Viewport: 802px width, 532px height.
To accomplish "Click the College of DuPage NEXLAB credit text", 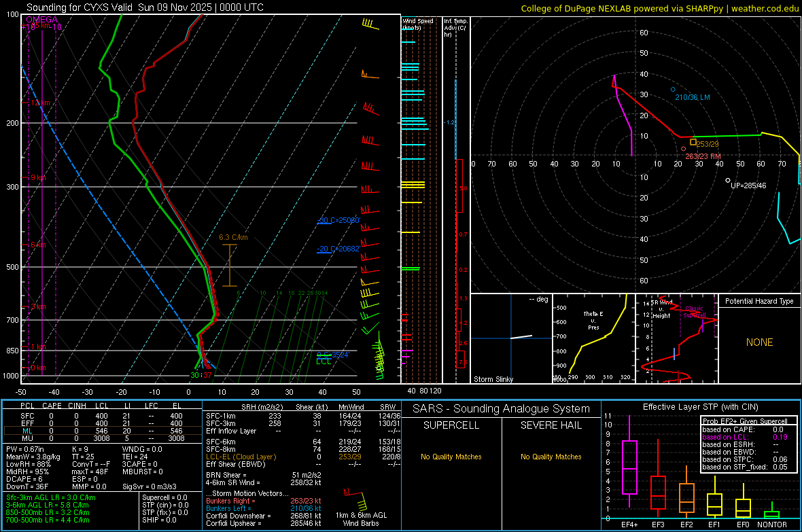I will tap(659, 8).
